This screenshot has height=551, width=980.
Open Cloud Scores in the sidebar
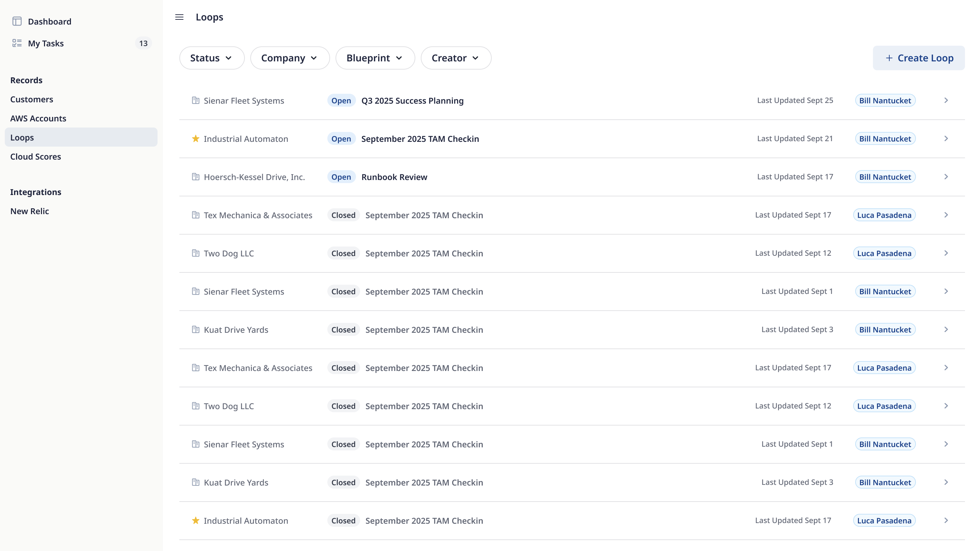click(35, 157)
